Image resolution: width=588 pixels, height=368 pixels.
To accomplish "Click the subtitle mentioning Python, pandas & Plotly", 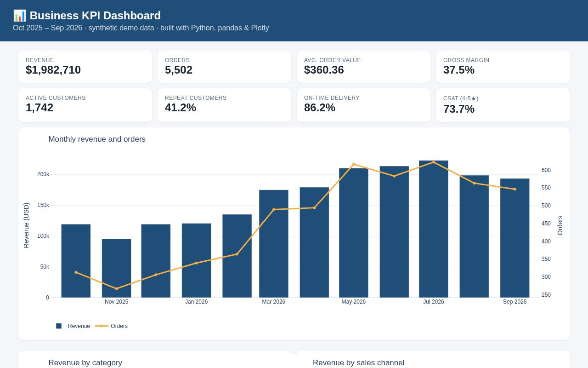I will click(x=141, y=28).
